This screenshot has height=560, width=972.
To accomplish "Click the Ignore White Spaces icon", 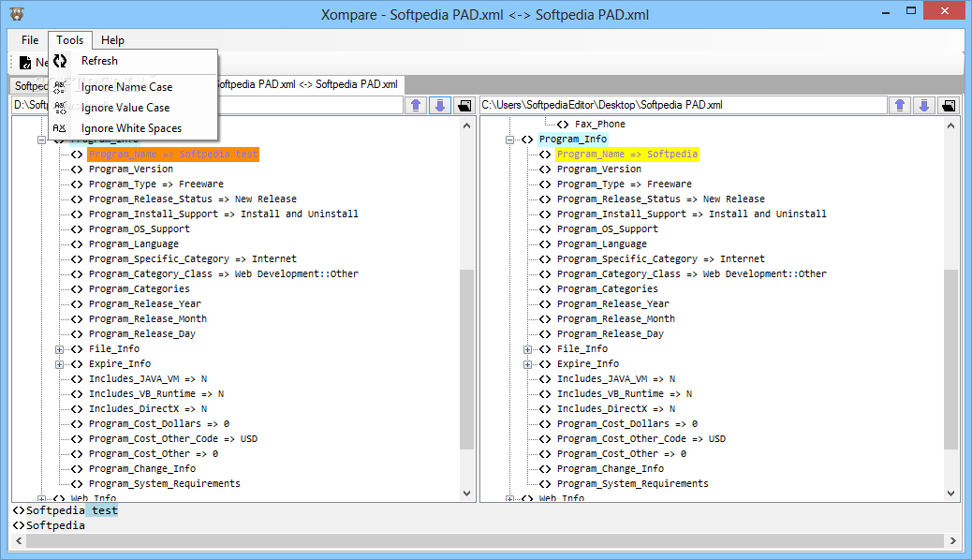I will [60, 128].
